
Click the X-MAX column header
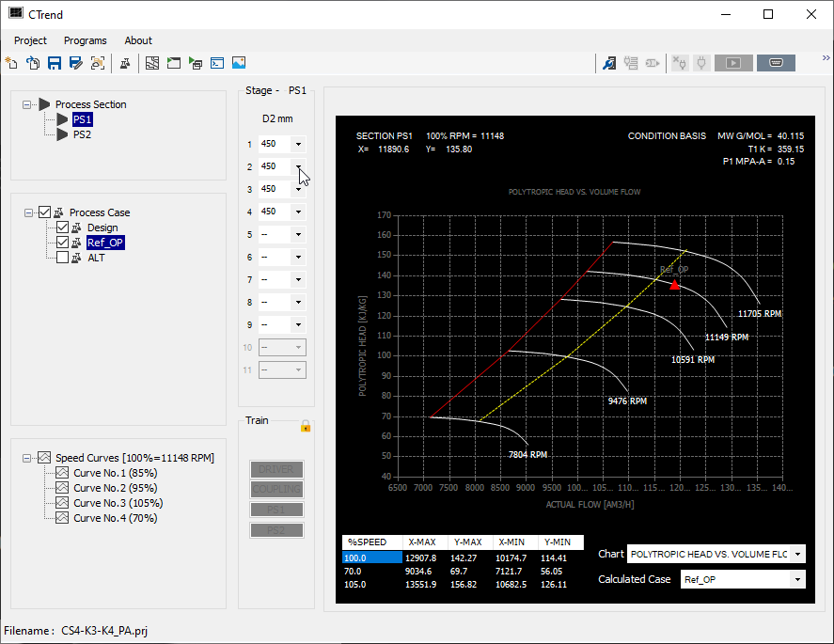click(x=425, y=542)
